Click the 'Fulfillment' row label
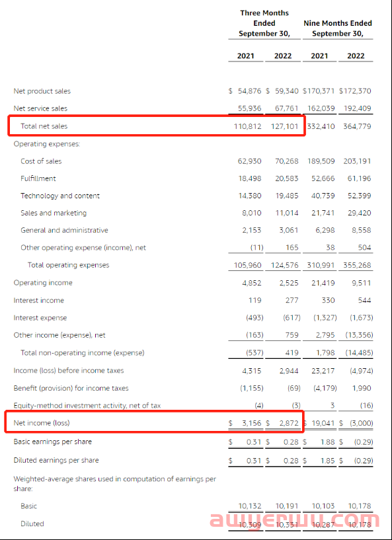392x540 pixels. [x=38, y=178]
